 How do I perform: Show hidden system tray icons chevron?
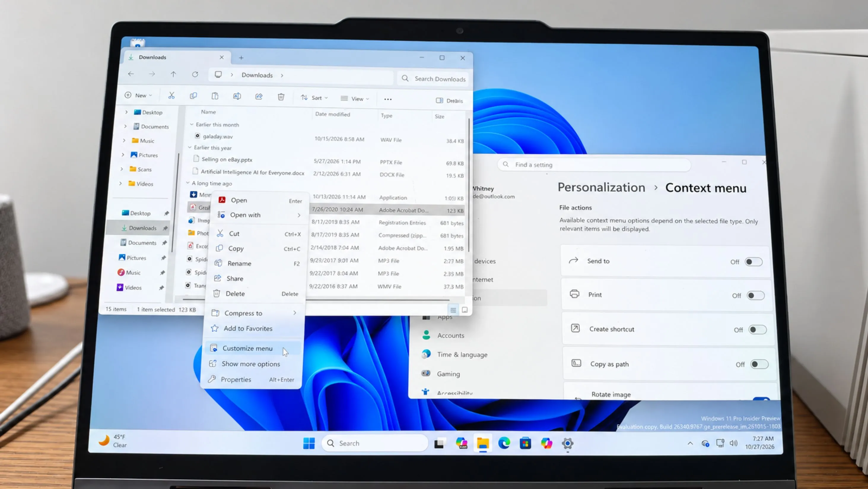pyautogui.click(x=690, y=443)
